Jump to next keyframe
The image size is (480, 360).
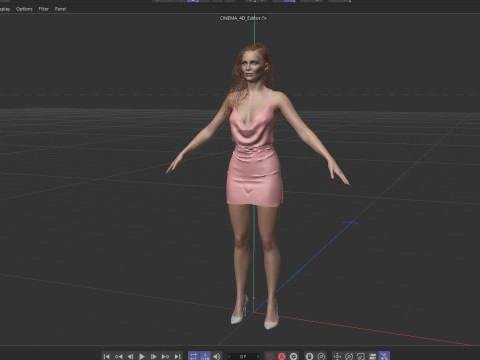[x=165, y=356]
